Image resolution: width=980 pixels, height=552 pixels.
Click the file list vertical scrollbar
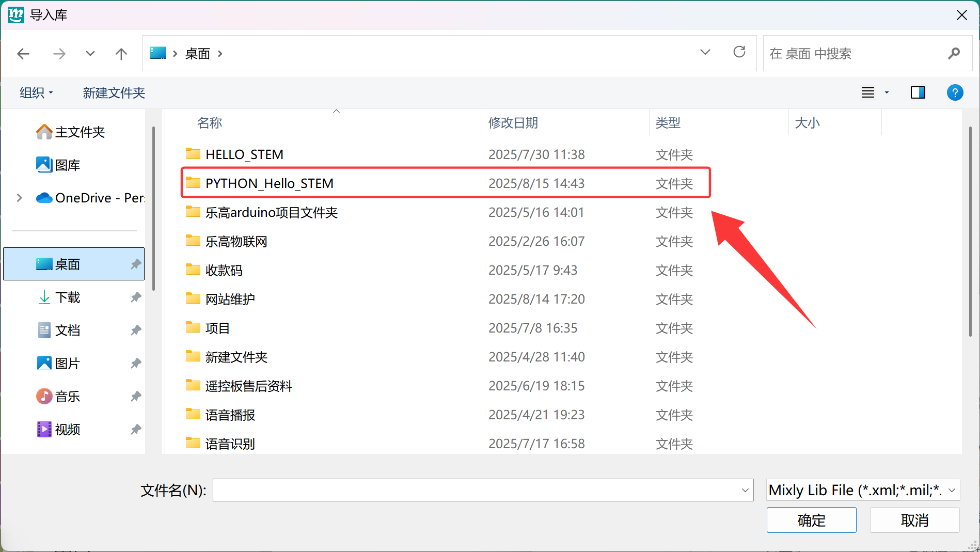coord(970,232)
